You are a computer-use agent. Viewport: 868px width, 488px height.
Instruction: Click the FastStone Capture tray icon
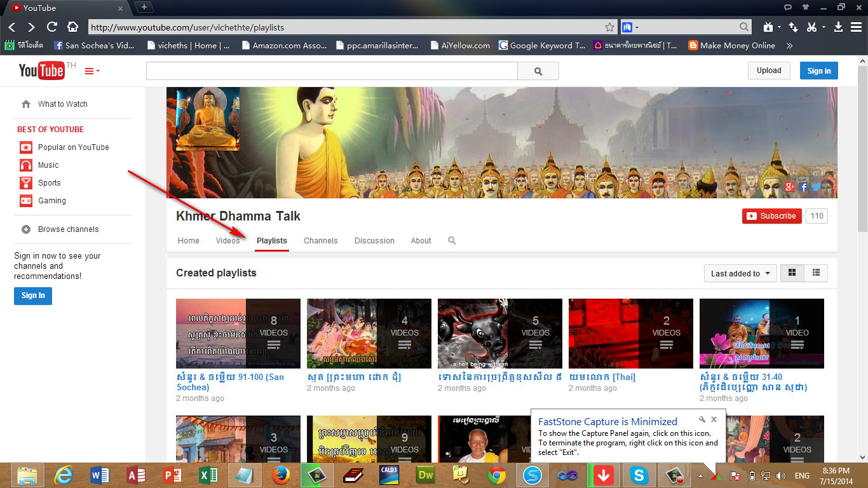click(716, 476)
